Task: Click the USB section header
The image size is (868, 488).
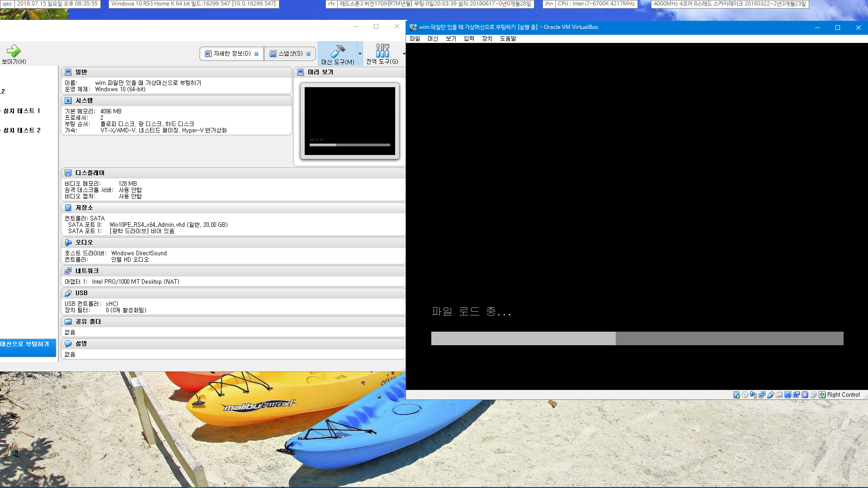Action: [233, 293]
